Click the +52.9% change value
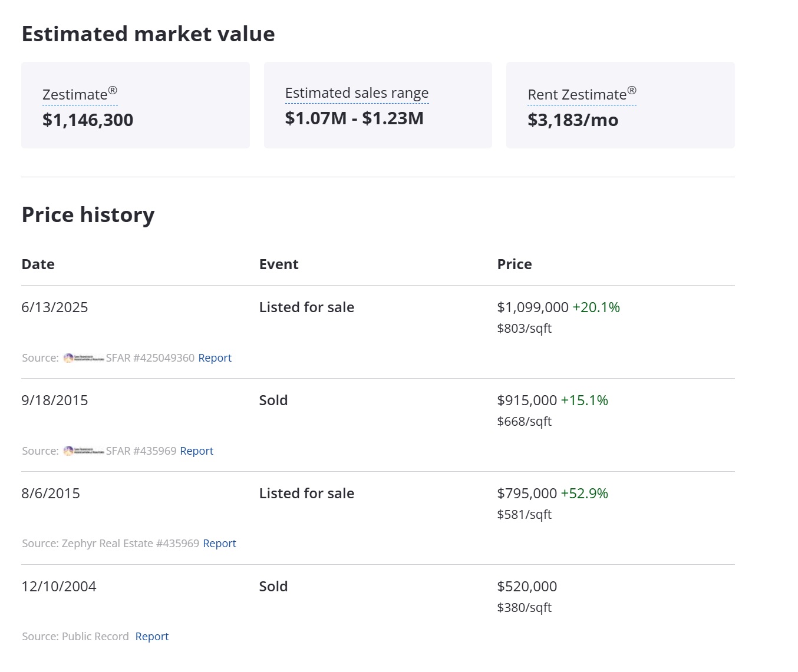This screenshot has height=672, width=798. (584, 494)
